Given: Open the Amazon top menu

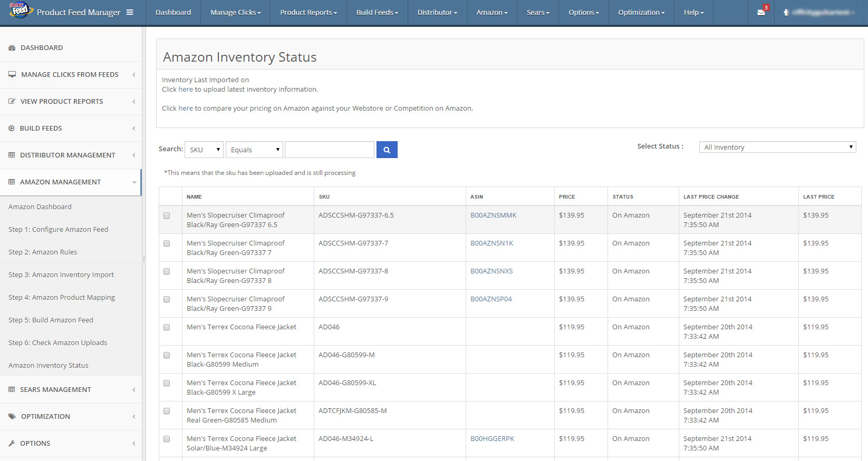Looking at the screenshot, I should point(492,12).
